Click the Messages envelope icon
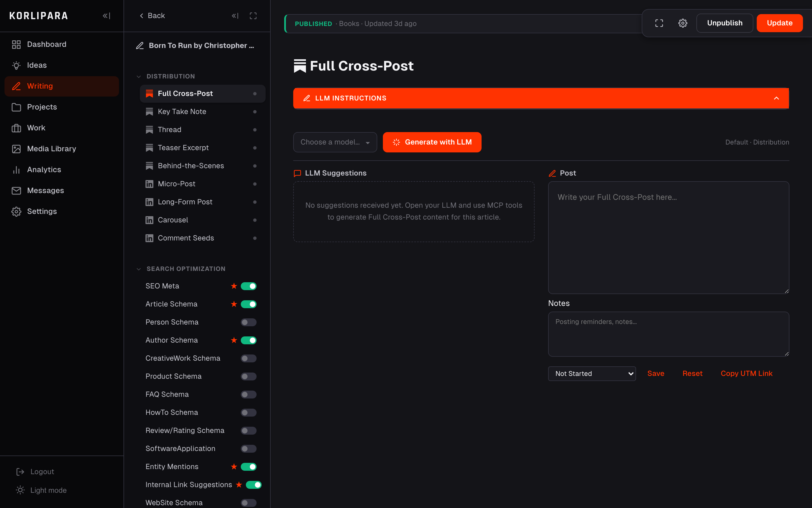 coord(16,190)
